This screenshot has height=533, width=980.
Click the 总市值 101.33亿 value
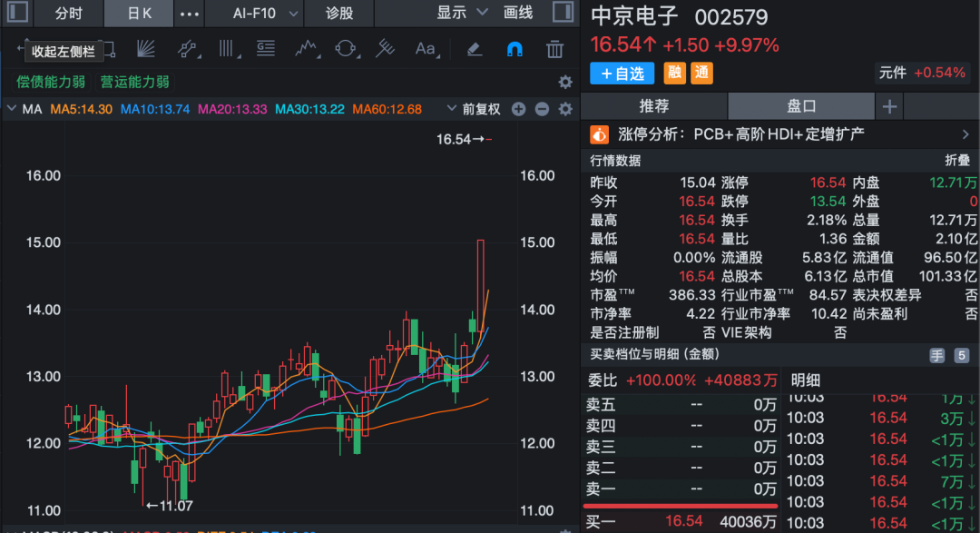[947, 276]
